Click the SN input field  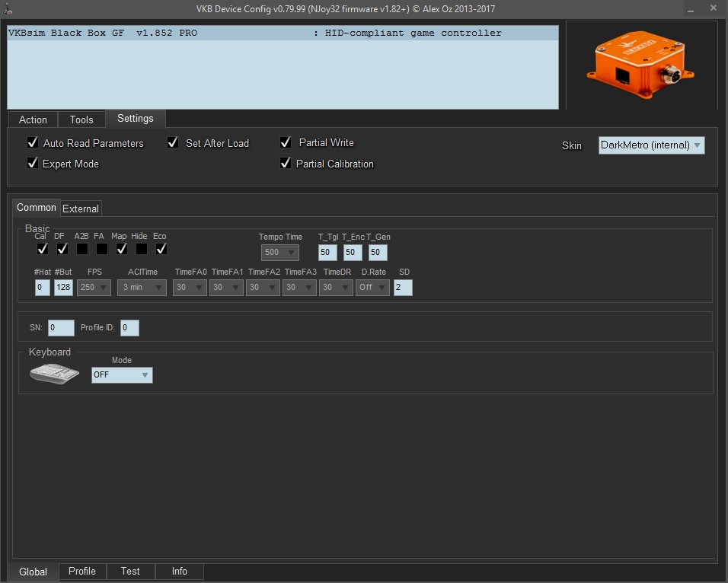pyautogui.click(x=61, y=328)
